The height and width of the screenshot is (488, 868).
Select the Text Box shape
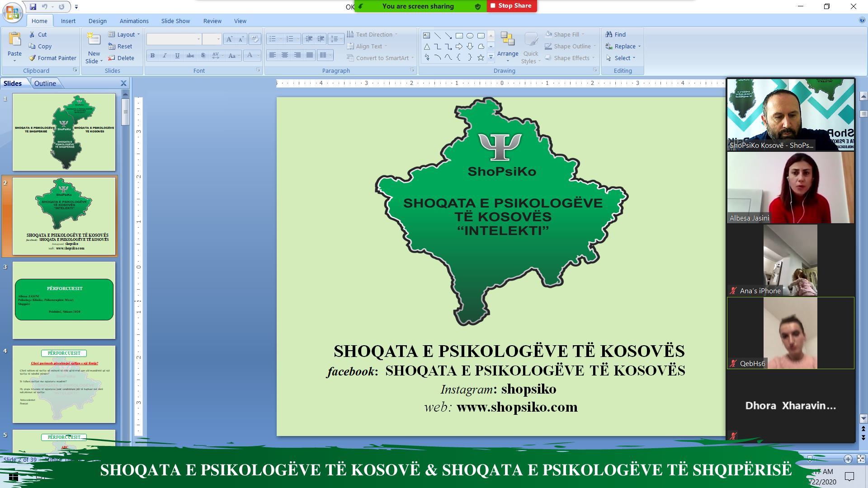426,35
